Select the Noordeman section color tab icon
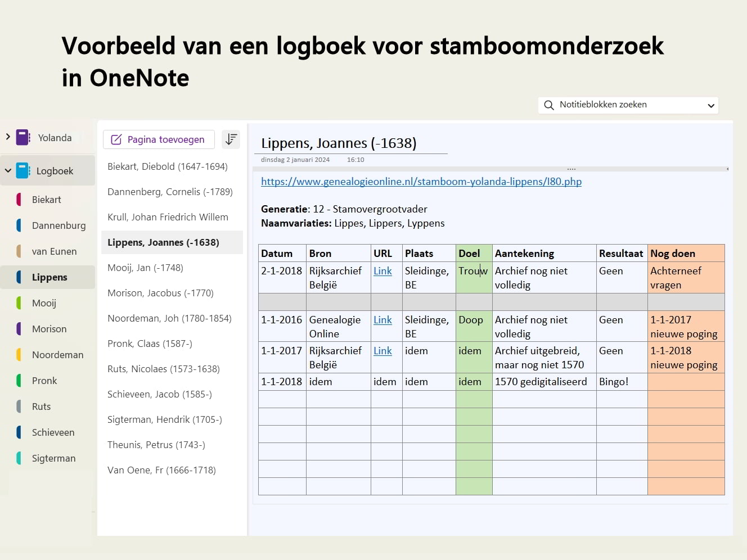This screenshot has width=747, height=560. click(19, 355)
